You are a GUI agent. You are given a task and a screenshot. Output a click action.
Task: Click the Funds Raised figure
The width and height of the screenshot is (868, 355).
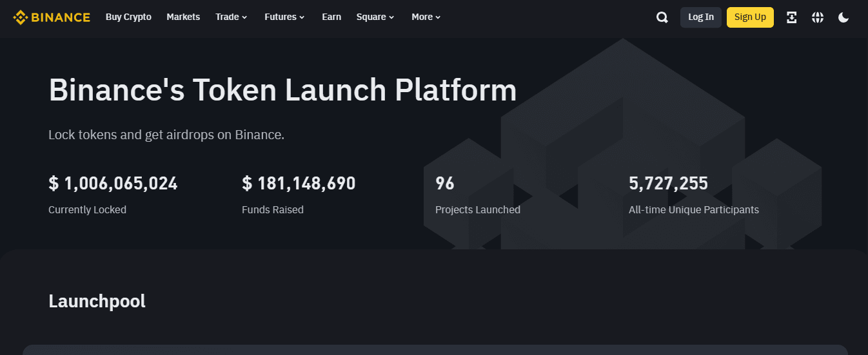point(299,184)
